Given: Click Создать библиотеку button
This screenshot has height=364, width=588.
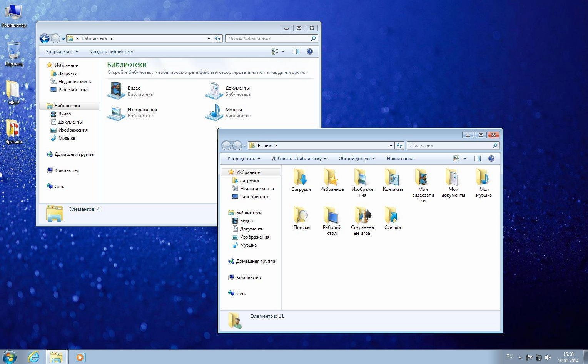Looking at the screenshot, I should click(112, 52).
